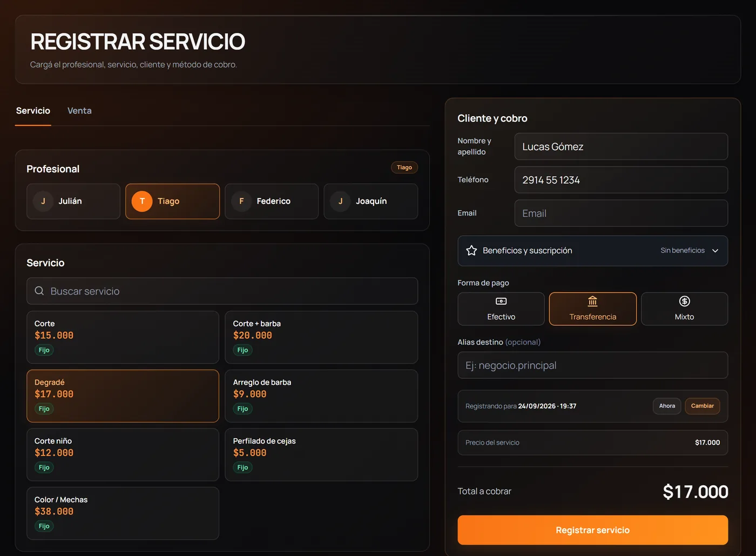Click the Registrar servicio button
This screenshot has height=556, width=756.
(x=593, y=530)
